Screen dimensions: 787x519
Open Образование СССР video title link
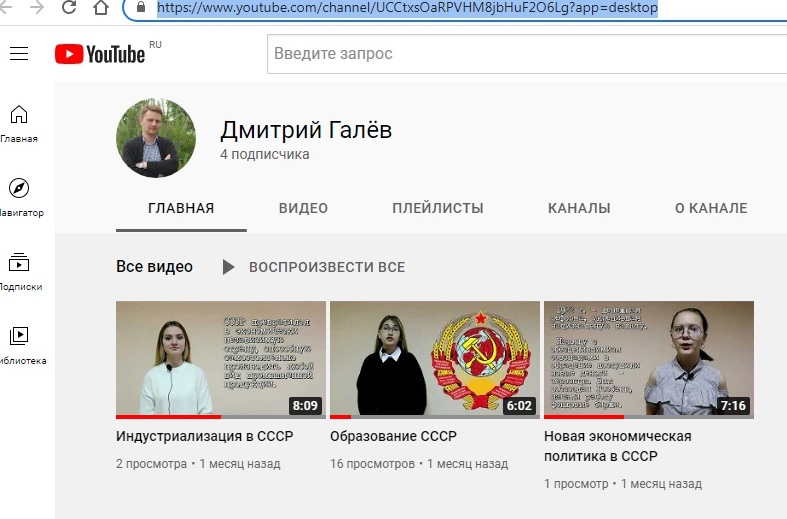[393, 437]
